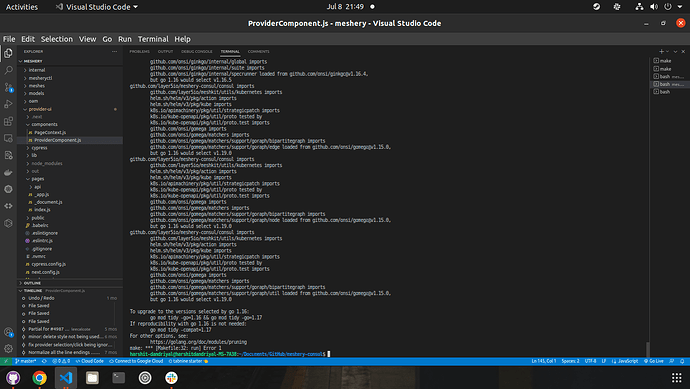Select ProviderComponent.js in explorer
This screenshot has height=389, width=690.
coord(70,140)
